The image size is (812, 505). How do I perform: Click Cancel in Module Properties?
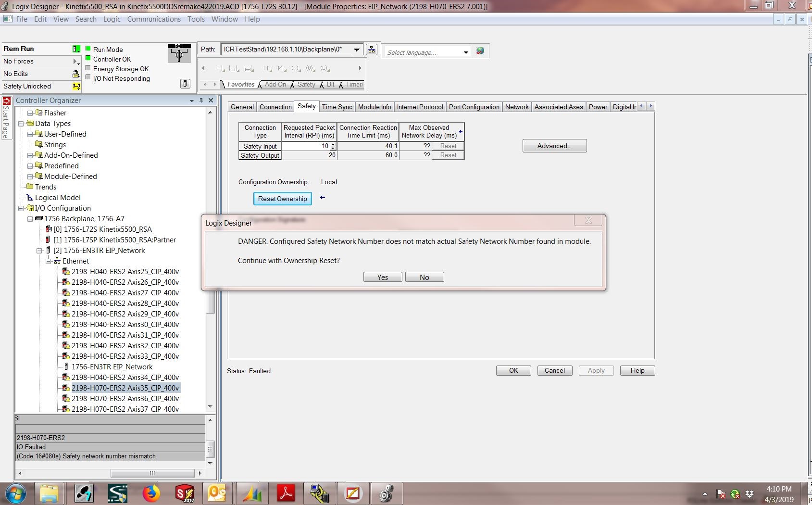coord(554,370)
